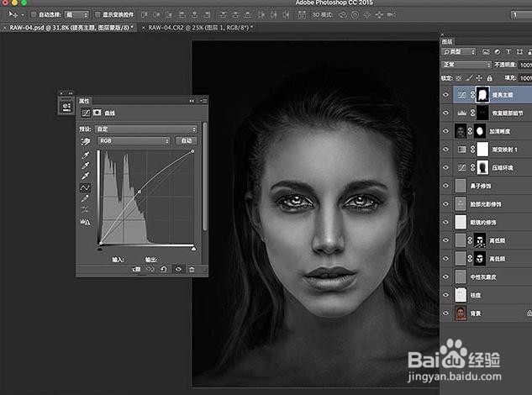This screenshot has height=395, width=532.
Task: Click the smooth curve values icon
Action: pyautogui.click(x=85, y=209)
